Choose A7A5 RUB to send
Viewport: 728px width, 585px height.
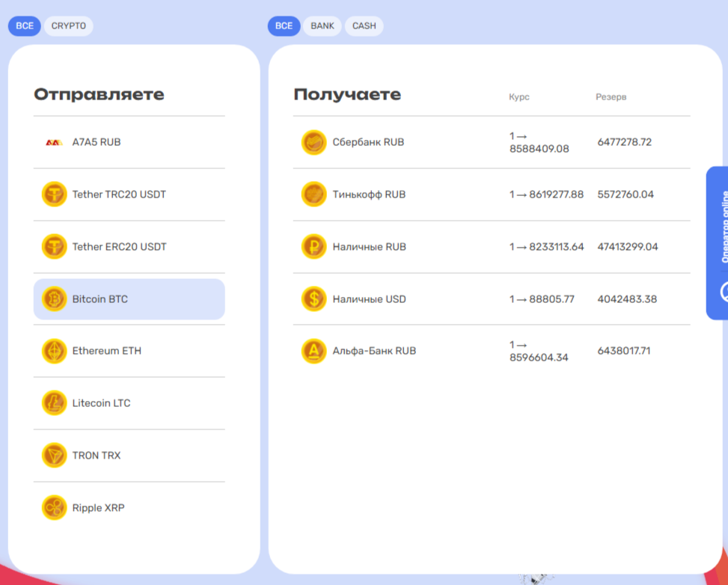click(x=129, y=142)
